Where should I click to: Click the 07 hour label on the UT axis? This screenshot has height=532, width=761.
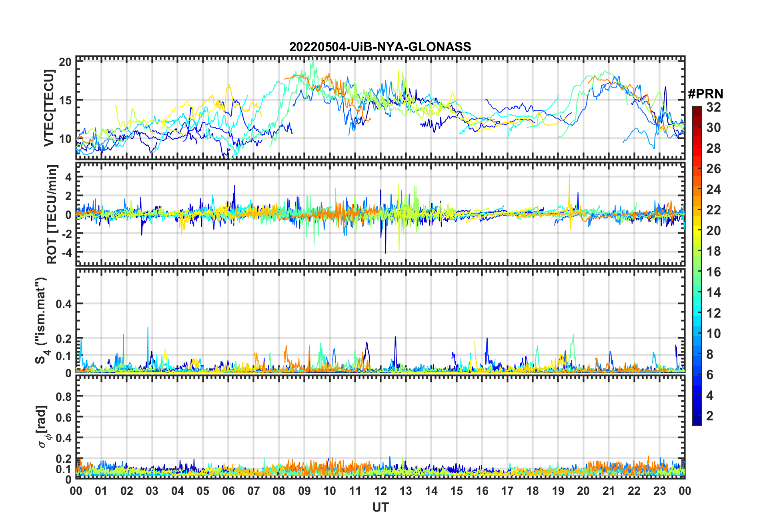click(254, 491)
